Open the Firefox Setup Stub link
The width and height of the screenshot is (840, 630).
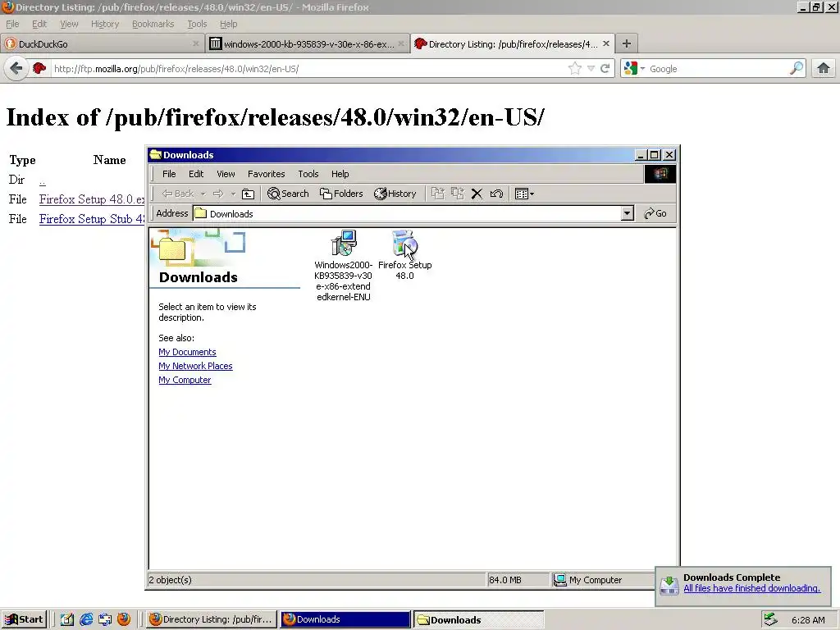(x=92, y=219)
